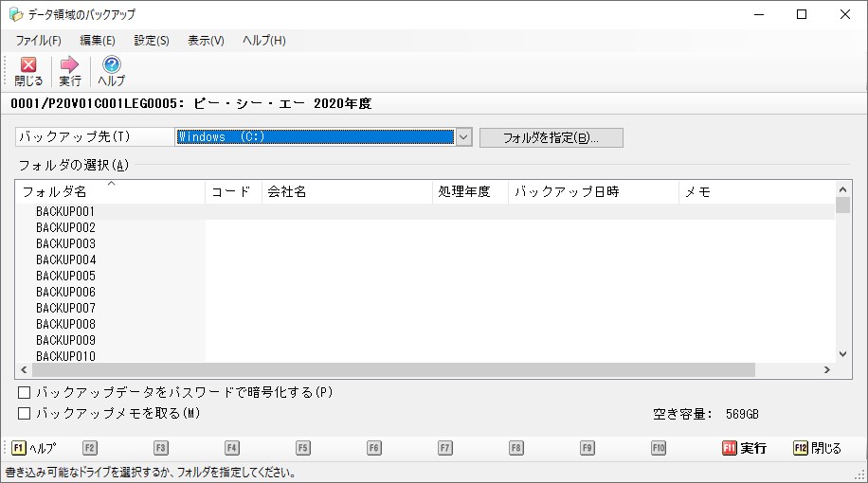
Task: Click the vertical scrollbar down arrow
Action: tap(843, 354)
